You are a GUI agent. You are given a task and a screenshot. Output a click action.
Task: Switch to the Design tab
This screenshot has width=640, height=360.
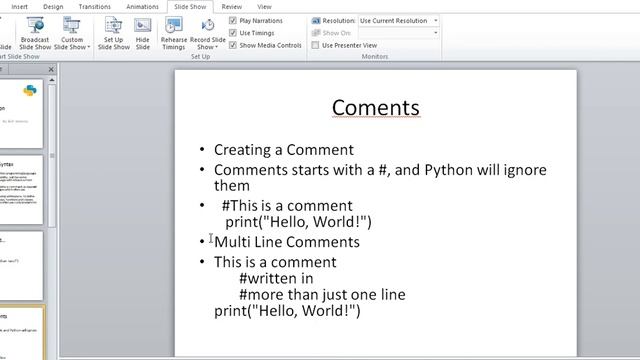[53, 7]
